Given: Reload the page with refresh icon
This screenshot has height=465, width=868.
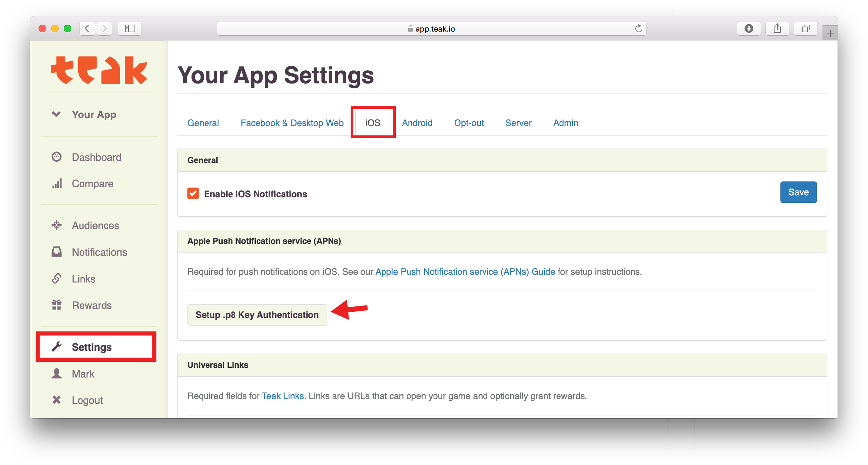Looking at the screenshot, I should coord(638,28).
